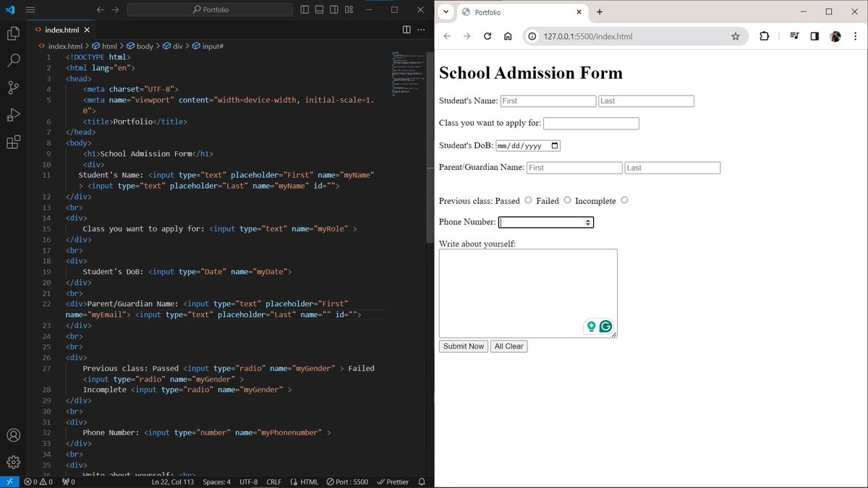Close the Portfolio browser tab
868x488 pixels.
[x=579, y=12]
